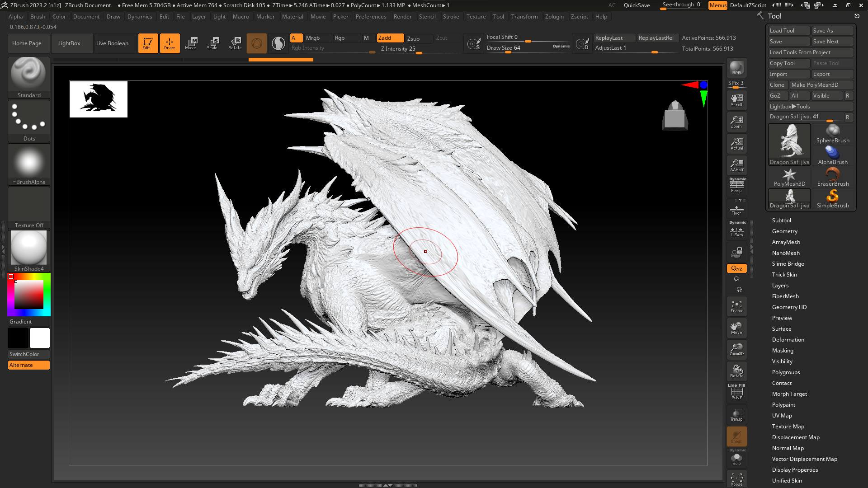Viewport: 868px width, 488px height.
Task: Open the Preferences menu
Action: [x=371, y=17]
